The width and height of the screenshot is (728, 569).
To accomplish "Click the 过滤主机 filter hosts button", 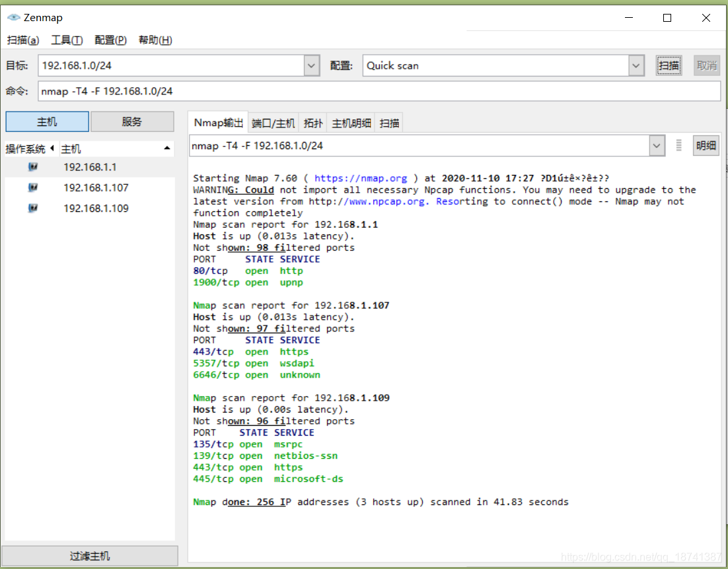I will 90,556.
